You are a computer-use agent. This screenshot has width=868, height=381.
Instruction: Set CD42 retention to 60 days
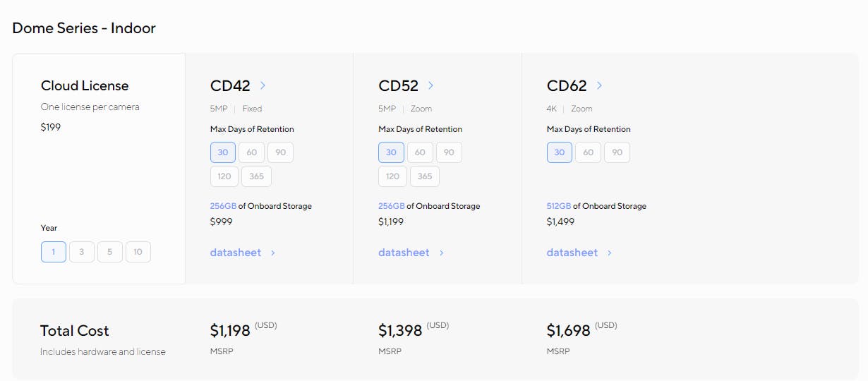point(251,152)
